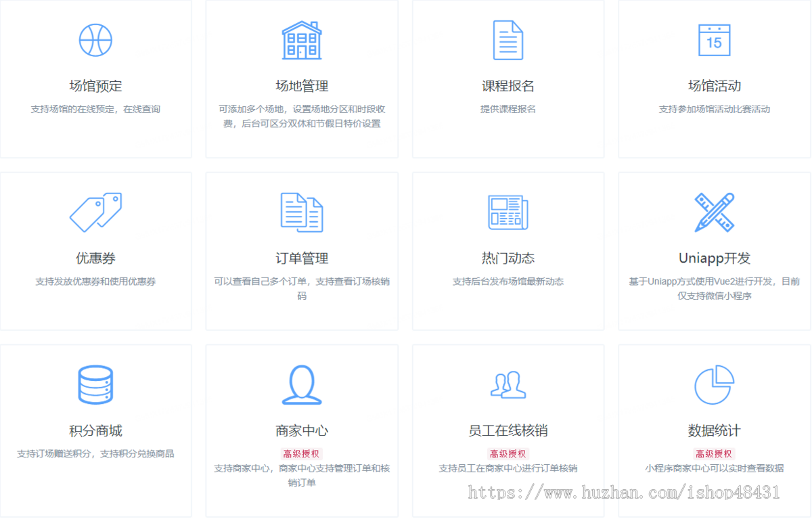
Task: Click the 场地管理 description about 时段收费
Action: [x=302, y=116]
